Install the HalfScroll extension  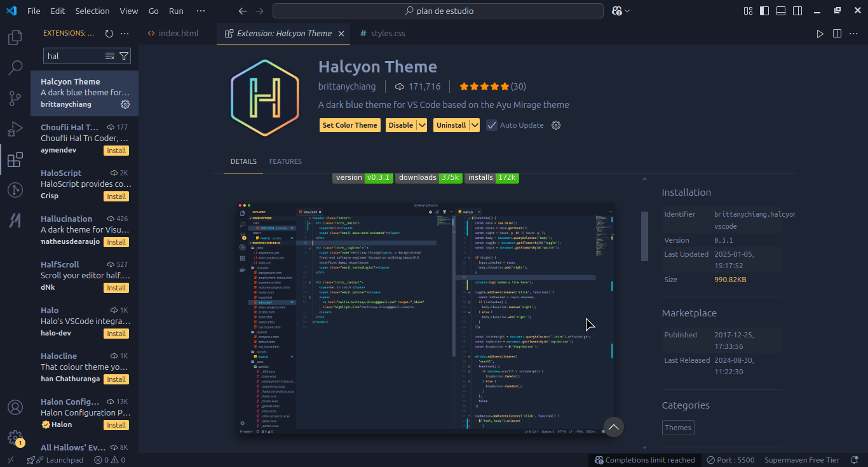coord(116,288)
